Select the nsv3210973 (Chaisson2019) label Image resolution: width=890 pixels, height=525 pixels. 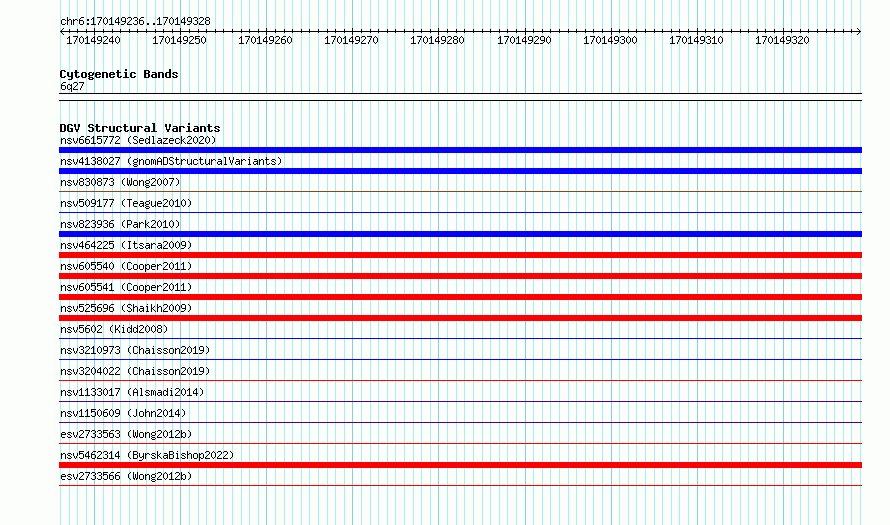[135, 350]
